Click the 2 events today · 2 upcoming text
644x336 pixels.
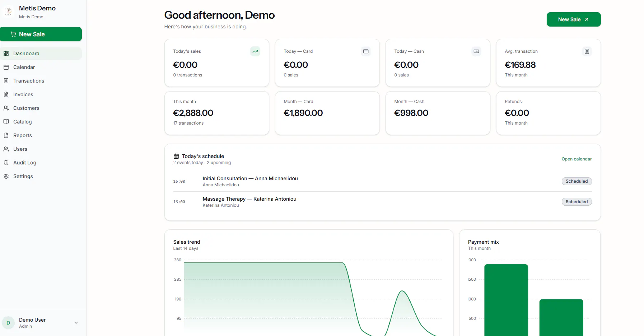[202, 163]
